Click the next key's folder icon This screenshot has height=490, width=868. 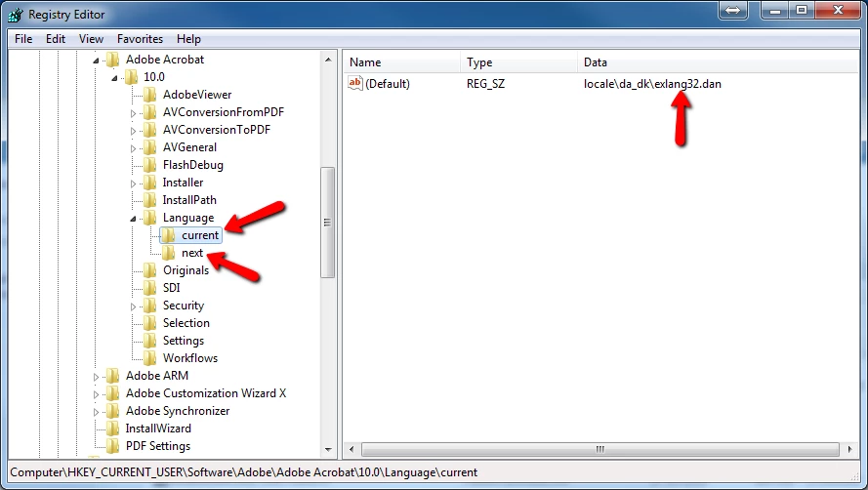pos(168,253)
